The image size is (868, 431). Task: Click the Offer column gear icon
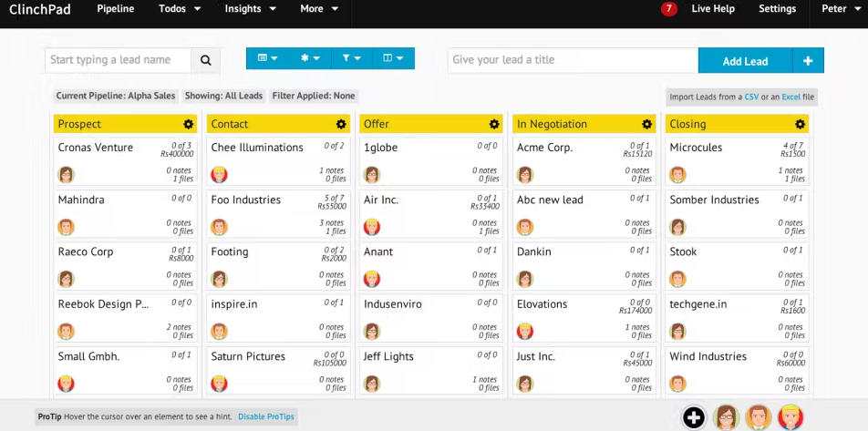coord(494,124)
